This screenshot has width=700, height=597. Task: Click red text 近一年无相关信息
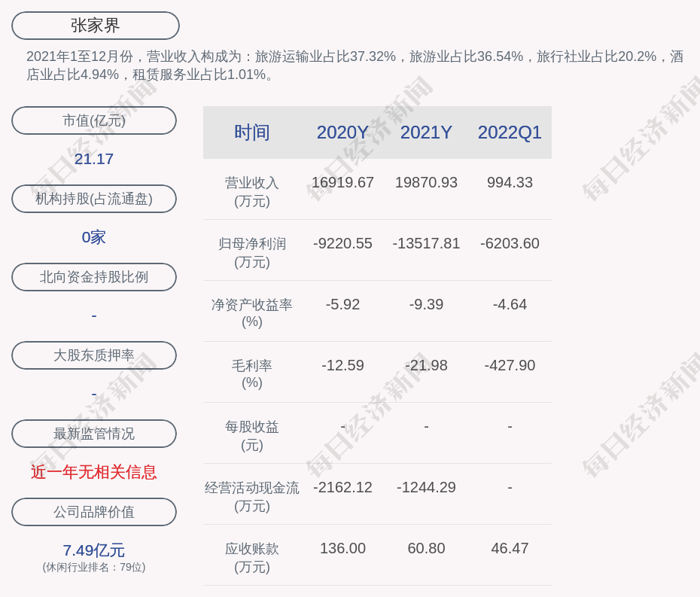click(94, 472)
